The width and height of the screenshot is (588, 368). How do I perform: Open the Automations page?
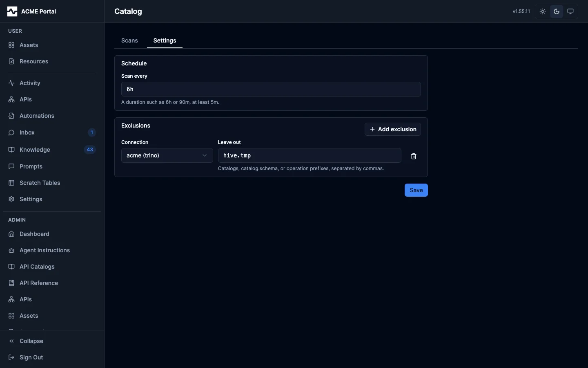52,116
